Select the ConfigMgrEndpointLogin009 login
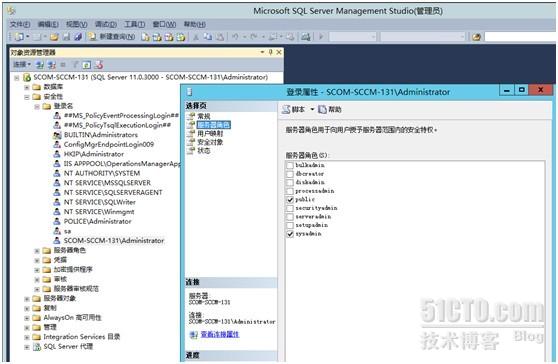This screenshot has width=558, height=364. pyautogui.click(x=109, y=144)
